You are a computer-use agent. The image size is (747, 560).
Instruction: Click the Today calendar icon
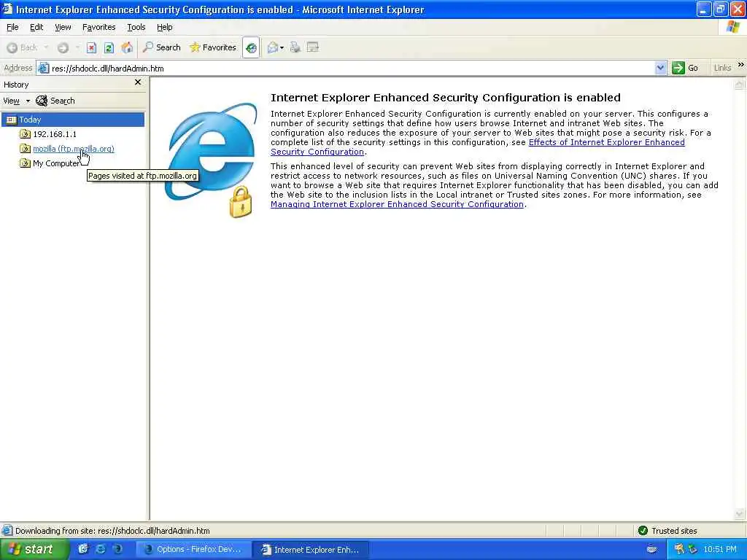(12, 120)
